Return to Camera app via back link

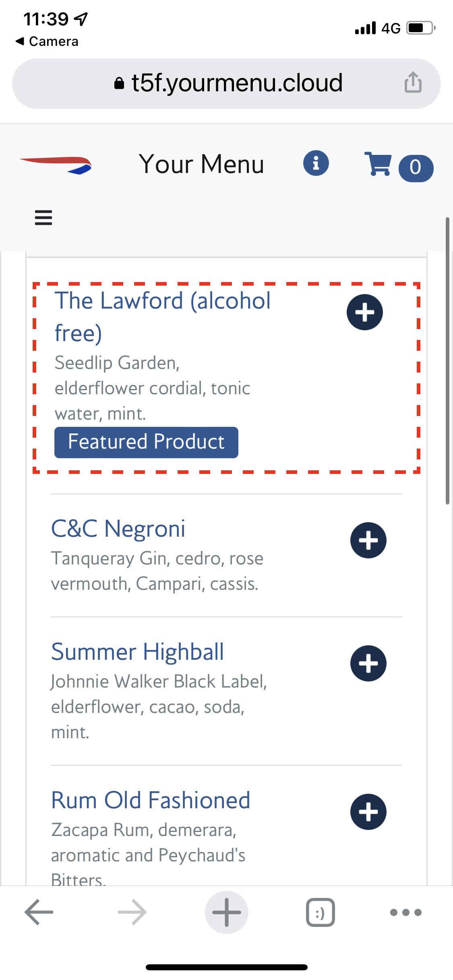click(x=47, y=41)
